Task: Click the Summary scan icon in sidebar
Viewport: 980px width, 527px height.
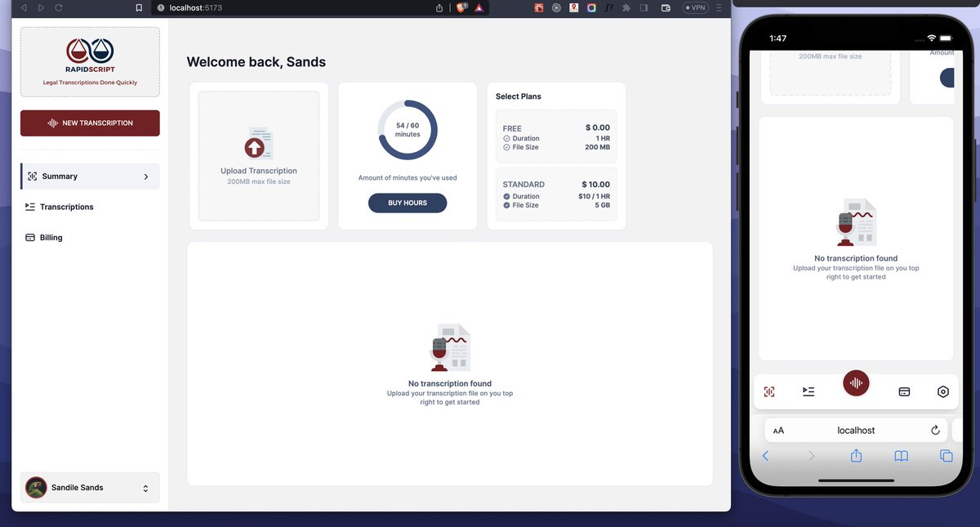Action: [33, 176]
